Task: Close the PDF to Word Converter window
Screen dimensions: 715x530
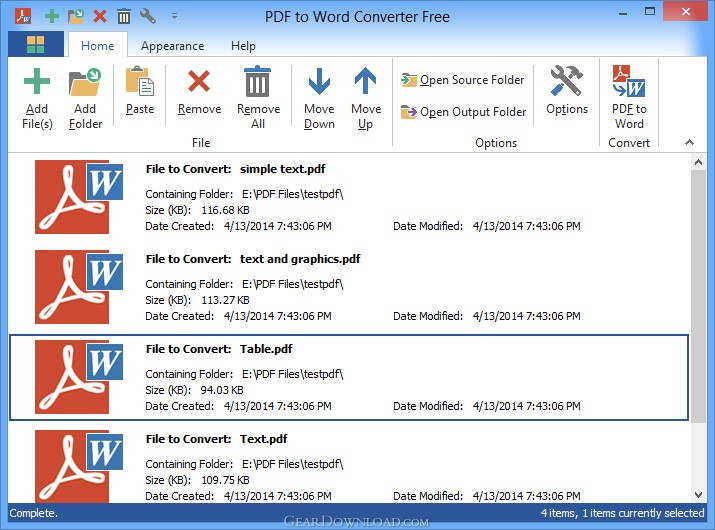Action: click(686, 12)
